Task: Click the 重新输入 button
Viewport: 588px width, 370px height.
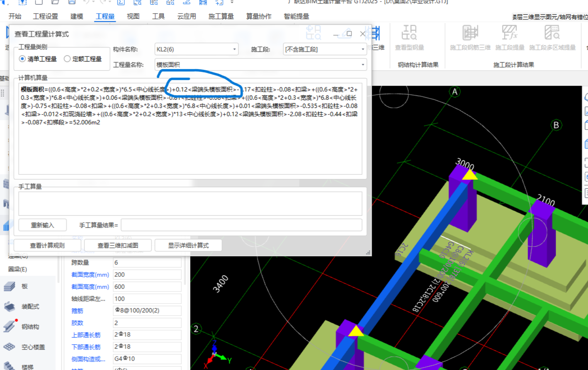Action: (x=42, y=225)
